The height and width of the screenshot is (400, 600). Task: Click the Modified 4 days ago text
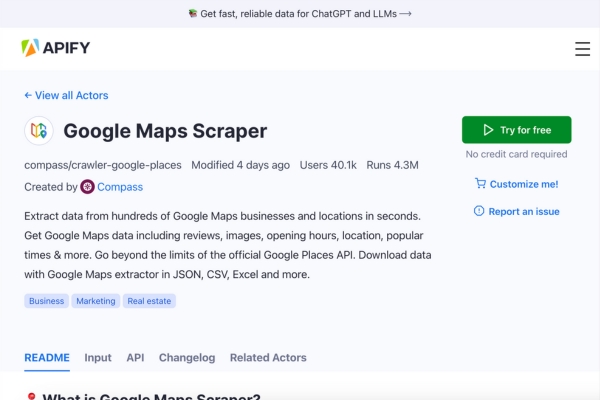[241, 165]
